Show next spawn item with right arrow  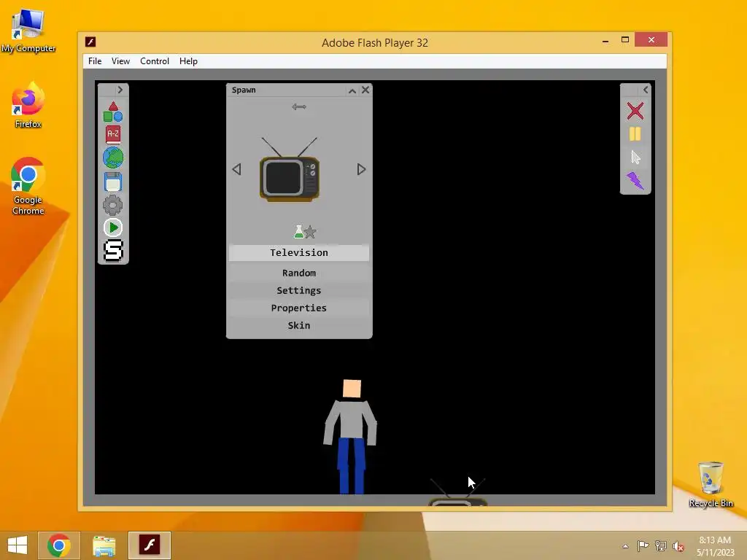(x=361, y=169)
